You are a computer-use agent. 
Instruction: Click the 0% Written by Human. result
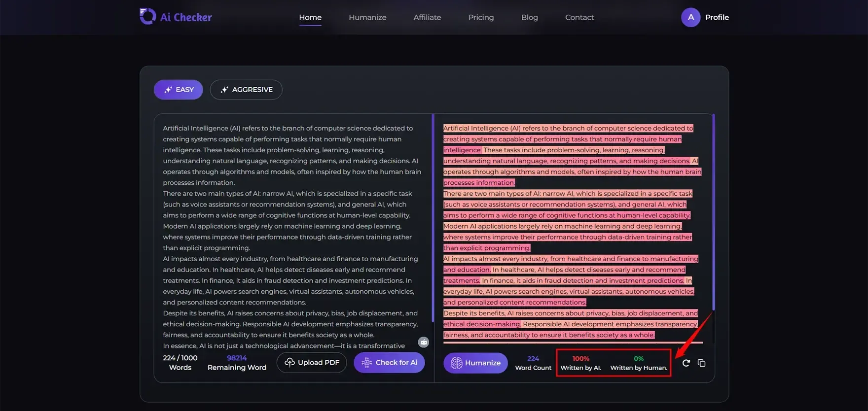pyautogui.click(x=639, y=363)
